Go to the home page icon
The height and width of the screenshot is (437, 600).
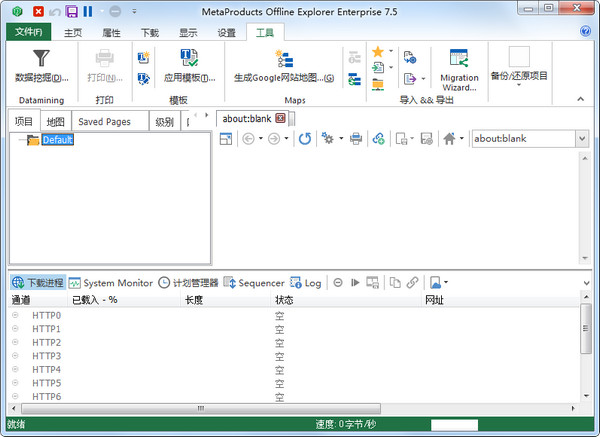449,139
